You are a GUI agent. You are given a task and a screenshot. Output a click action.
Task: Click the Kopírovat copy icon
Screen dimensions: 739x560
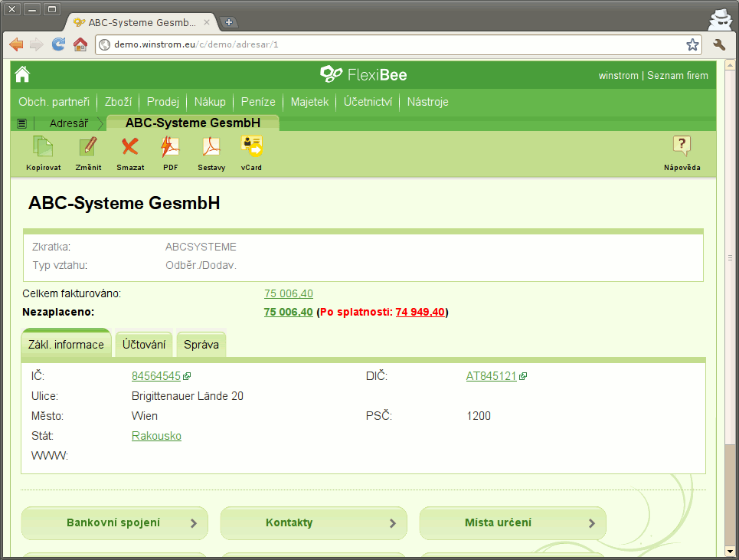tap(43, 146)
